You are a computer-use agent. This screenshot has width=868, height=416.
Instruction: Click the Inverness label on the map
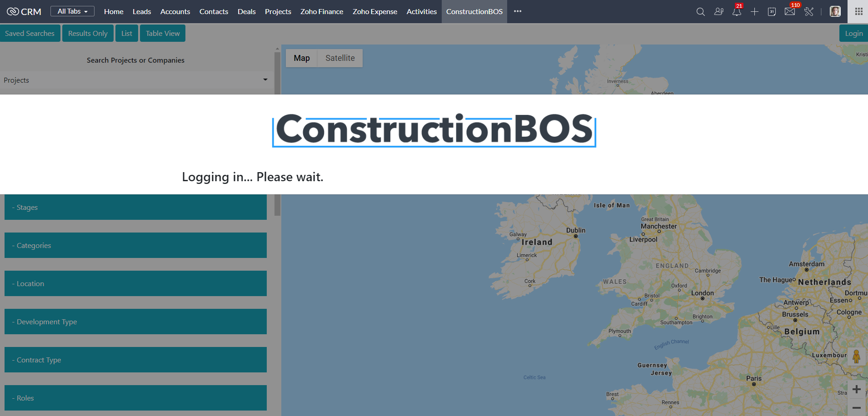(618, 81)
